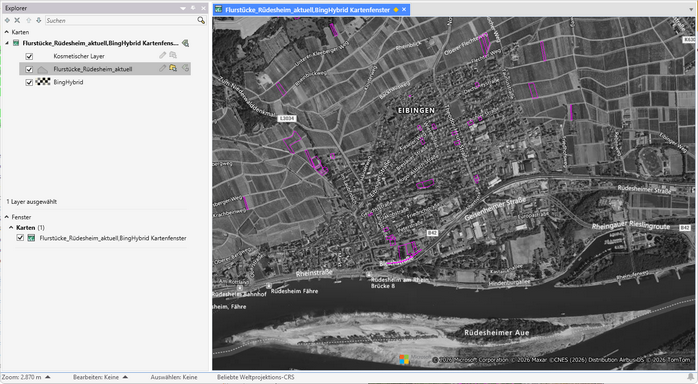Click Beliebte Weltprojektions-CRS in status bar
The width and height of the screenshot is (698, 384).
point(256,377)
